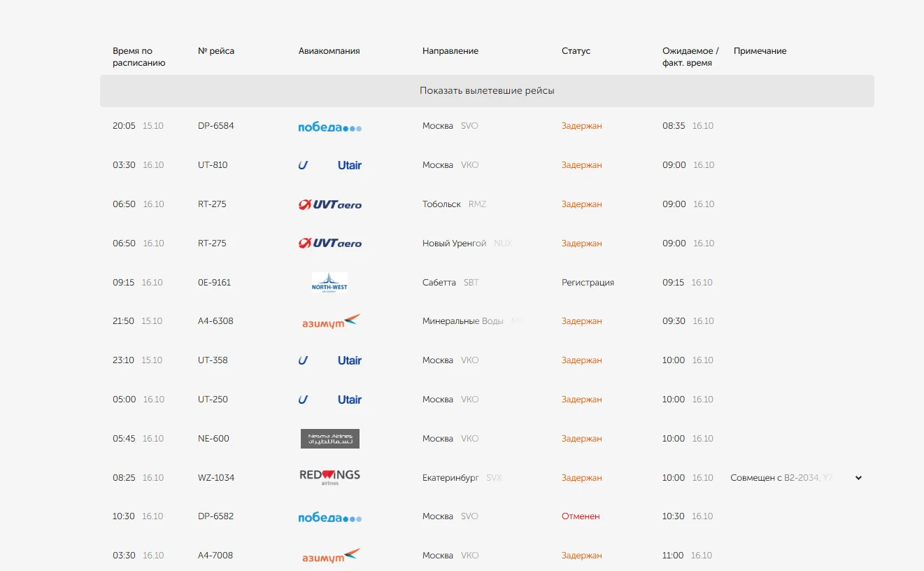Screen dimensions: 924x571
Task: Click flight number WZ-1034
Action: coord(216,478)
